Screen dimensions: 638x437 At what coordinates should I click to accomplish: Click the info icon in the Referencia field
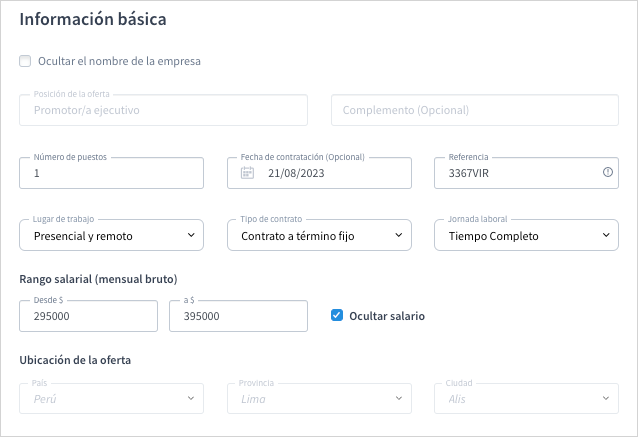coord(607,173)
